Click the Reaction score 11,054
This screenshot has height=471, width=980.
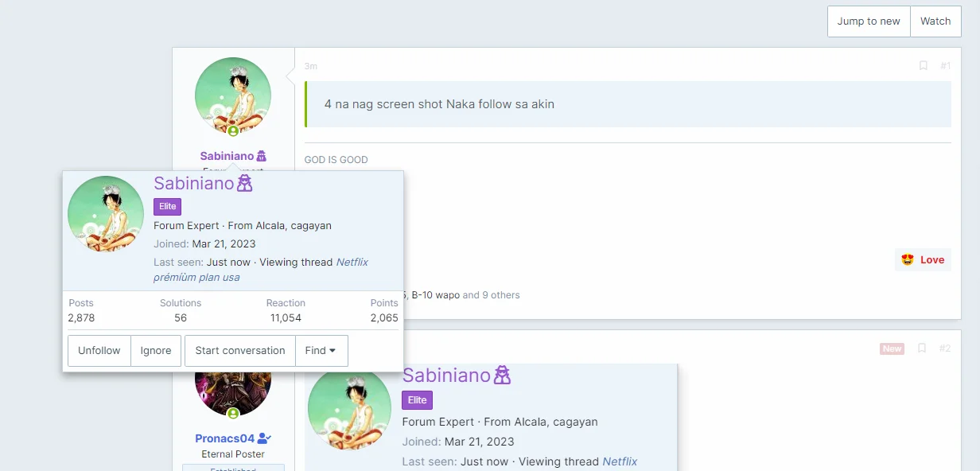(286, 317)
